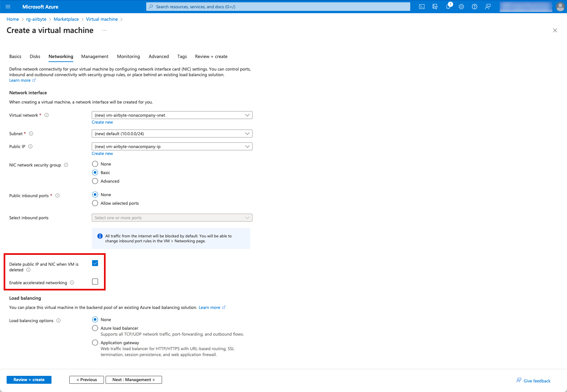Viewport: 567px width, 392px height.
Task: Show info tooltip for NIC network security group
Action: point(66,165)
